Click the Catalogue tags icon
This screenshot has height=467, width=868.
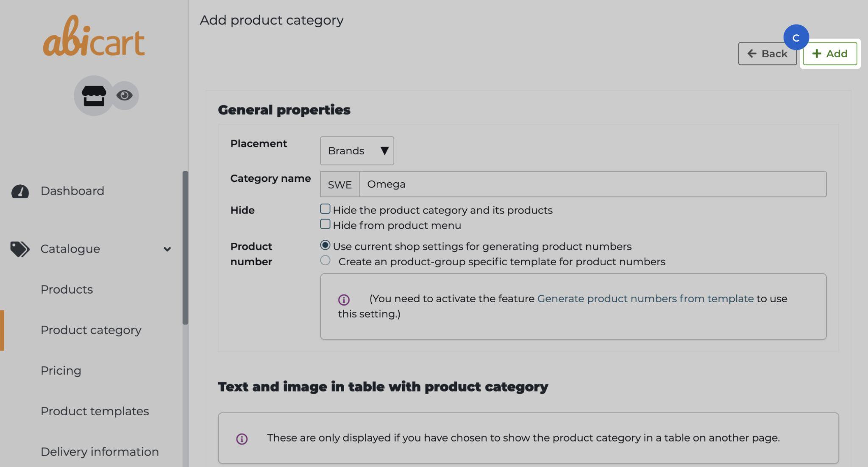click(19, 249)
